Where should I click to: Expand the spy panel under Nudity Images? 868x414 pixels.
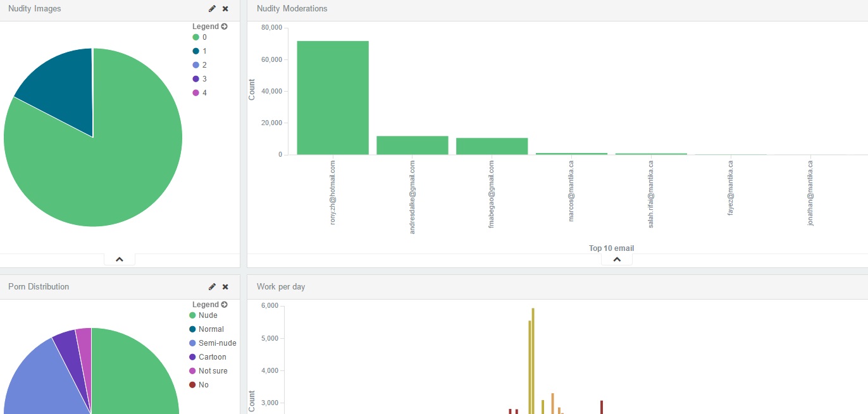[x=120, y=259]
